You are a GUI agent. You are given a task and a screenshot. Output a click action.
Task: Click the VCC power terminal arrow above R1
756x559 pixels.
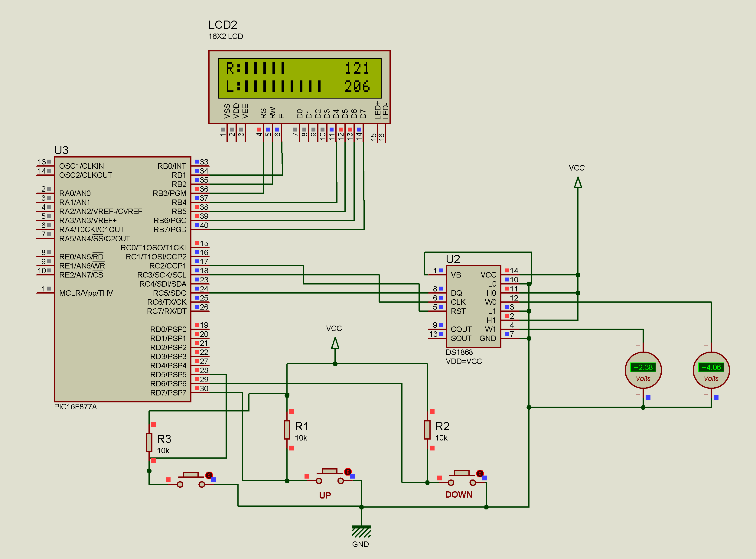(x=335, y=343)
